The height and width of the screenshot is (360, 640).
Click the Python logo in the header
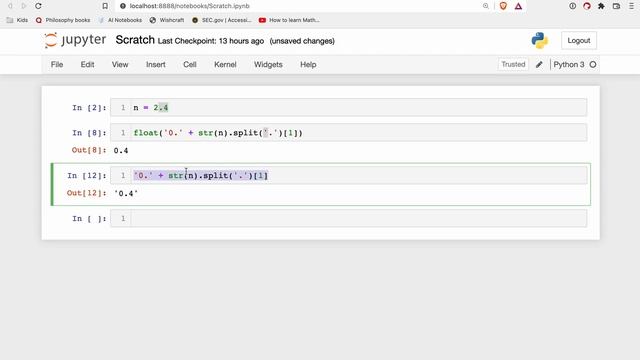click(540, 40)
